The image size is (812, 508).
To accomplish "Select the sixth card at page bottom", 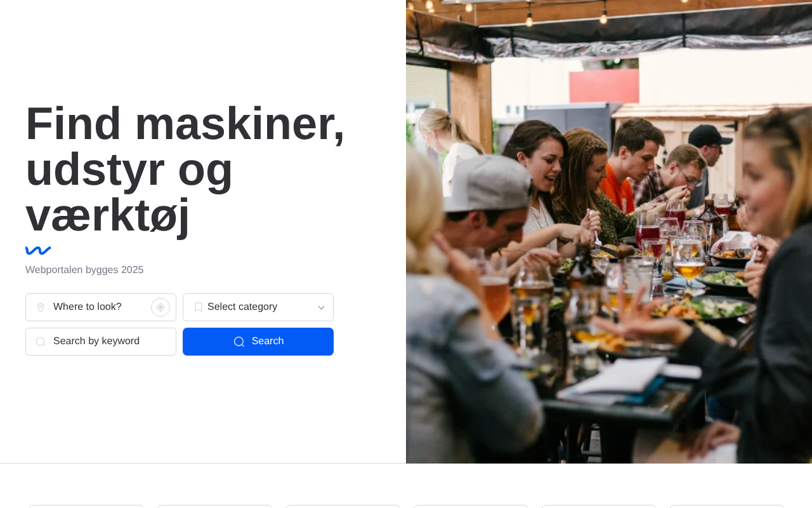I will (x=727, y=506).
